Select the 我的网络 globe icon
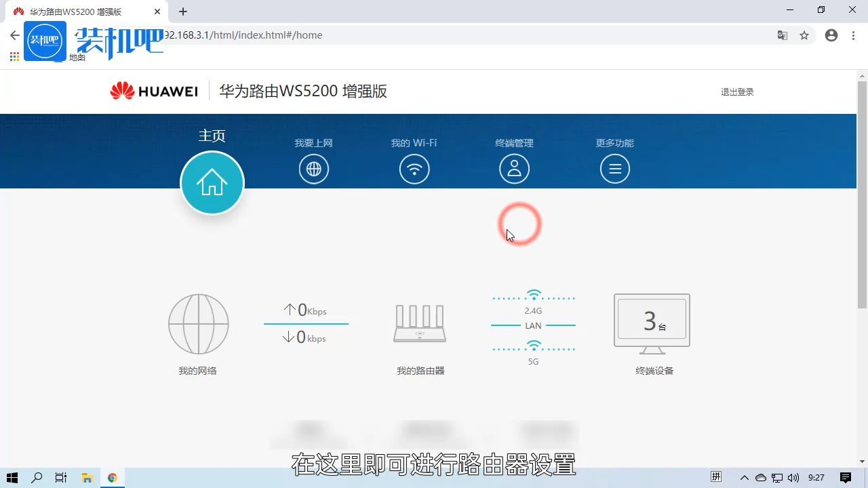 [x=198, y=324]
